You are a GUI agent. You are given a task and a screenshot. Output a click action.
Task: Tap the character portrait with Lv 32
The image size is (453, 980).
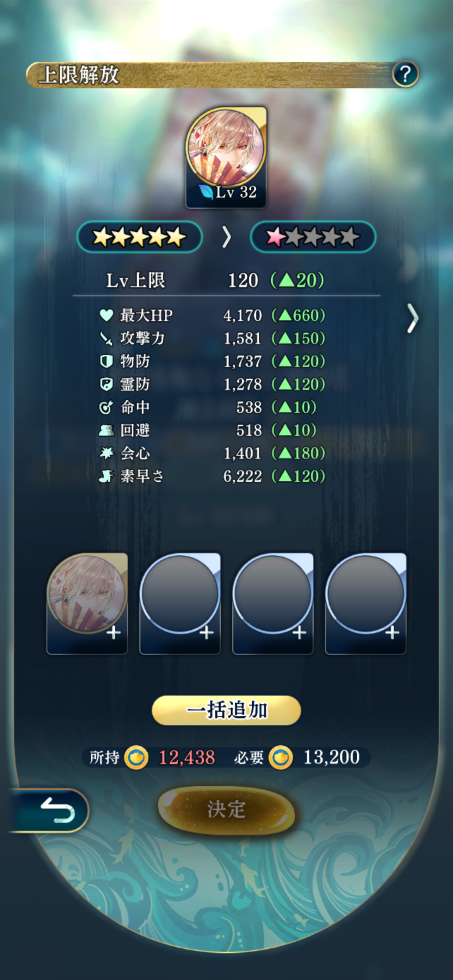(226, 157)
